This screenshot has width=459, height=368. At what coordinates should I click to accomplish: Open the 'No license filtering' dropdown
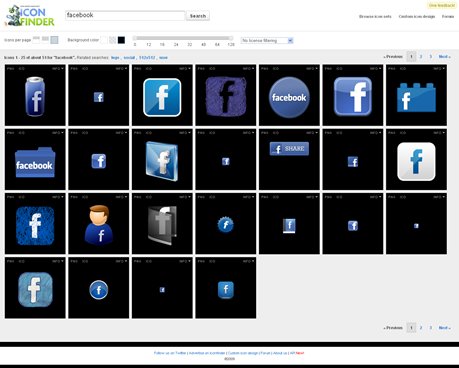[267, 40]
